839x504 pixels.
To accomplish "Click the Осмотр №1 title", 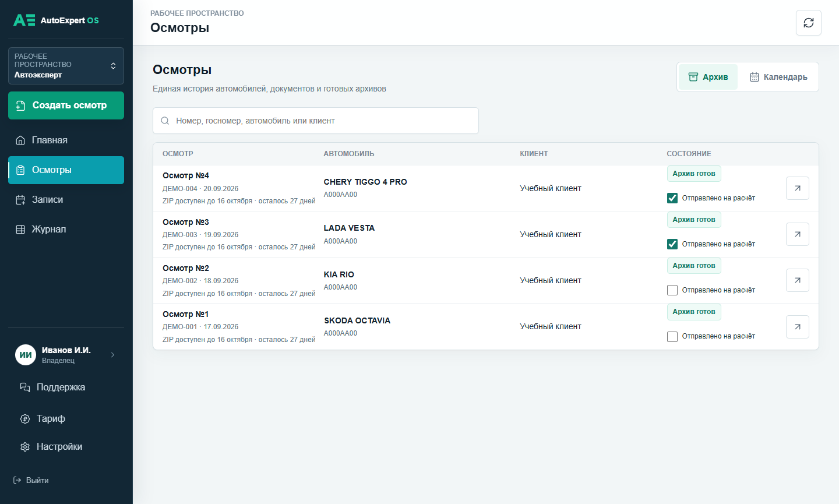I will click(x=186, y=314).
